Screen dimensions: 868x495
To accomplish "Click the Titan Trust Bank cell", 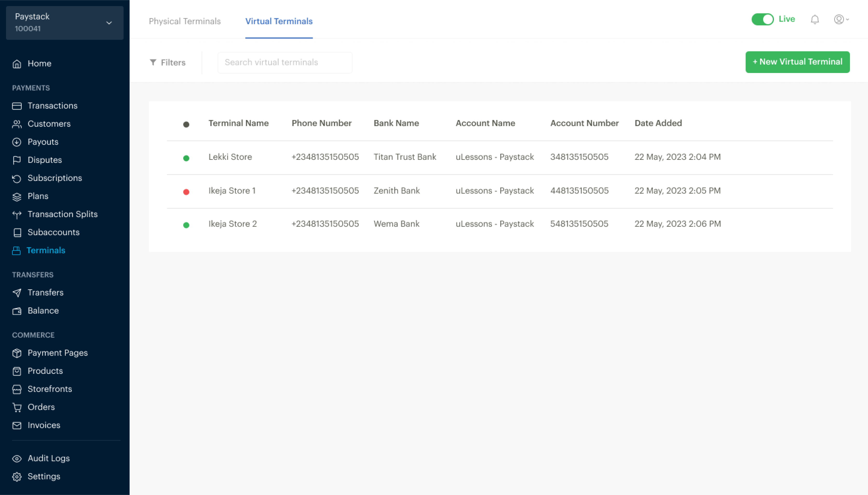I will [405, 157].
